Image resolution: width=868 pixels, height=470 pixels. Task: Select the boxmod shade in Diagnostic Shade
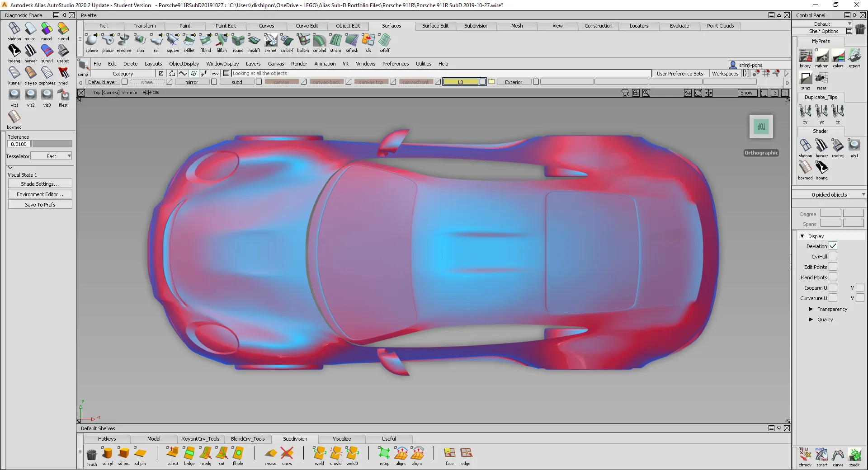pyautogui.click(x=14, y=117)
